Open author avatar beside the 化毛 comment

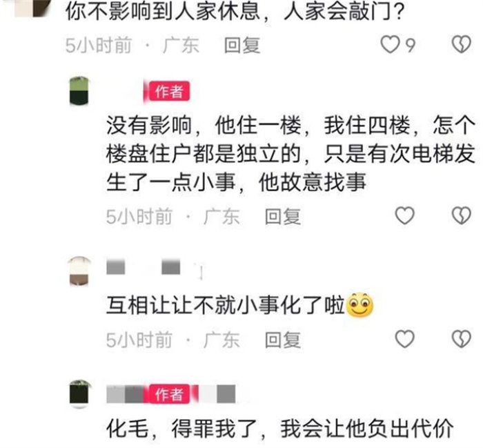point(79,394)
